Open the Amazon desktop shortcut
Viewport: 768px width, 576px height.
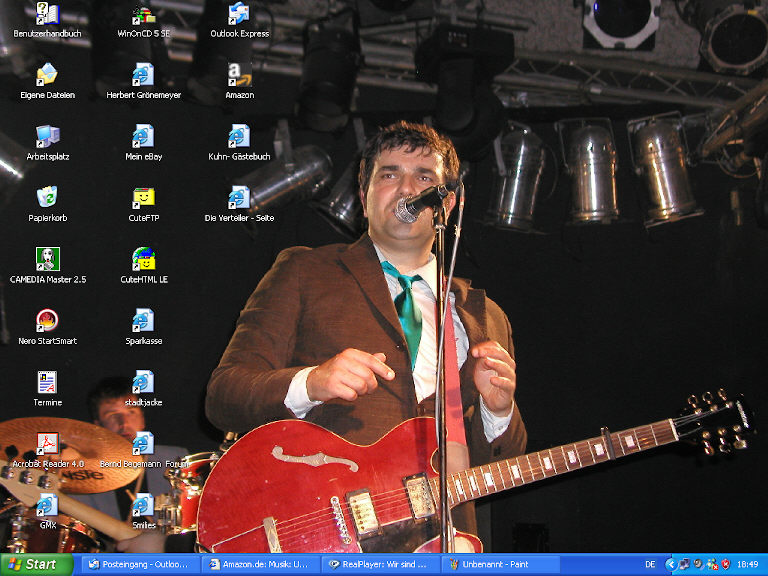tap(239, 75)
